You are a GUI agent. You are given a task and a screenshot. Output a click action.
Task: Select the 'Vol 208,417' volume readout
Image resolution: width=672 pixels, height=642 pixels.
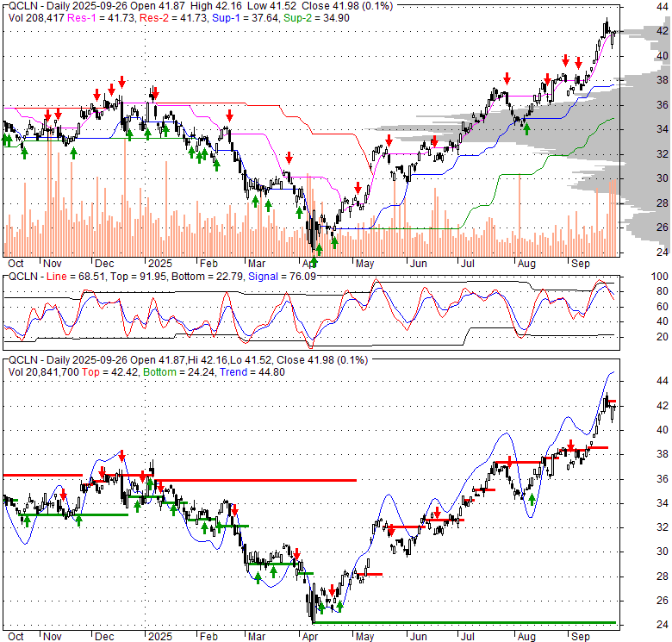point(36,18)
